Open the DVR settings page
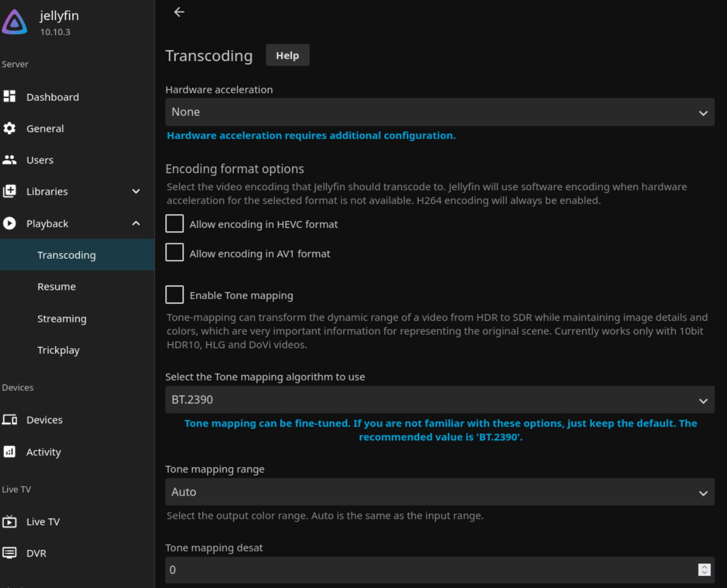727x588 pixels. click(x=77, y=553)
